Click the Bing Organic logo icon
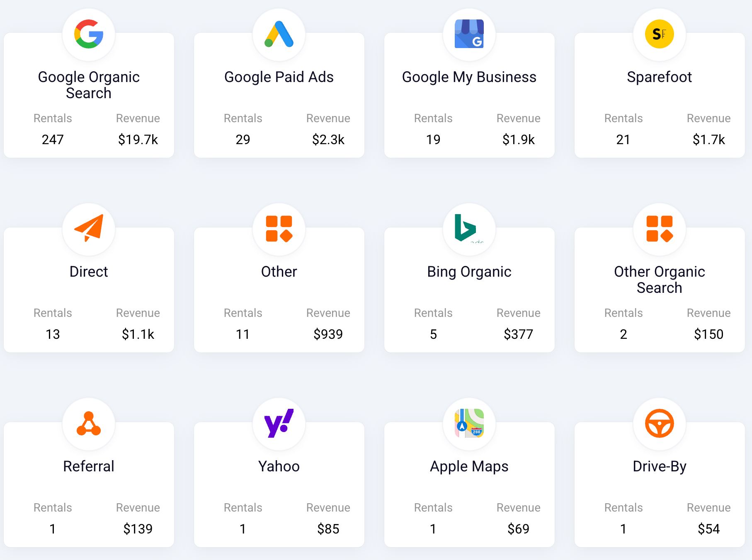Viewport: 752px width, 560px height. point(466,228)
